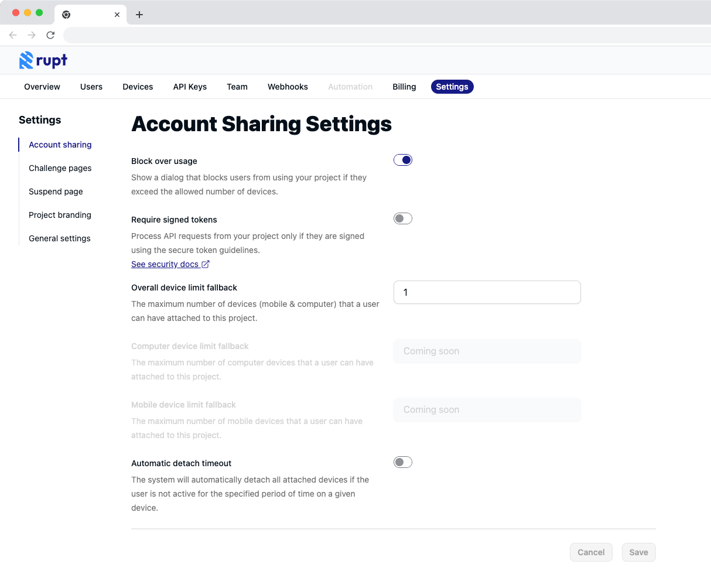Open the See security docs link

pyautogui.click(x=166, y=264)
